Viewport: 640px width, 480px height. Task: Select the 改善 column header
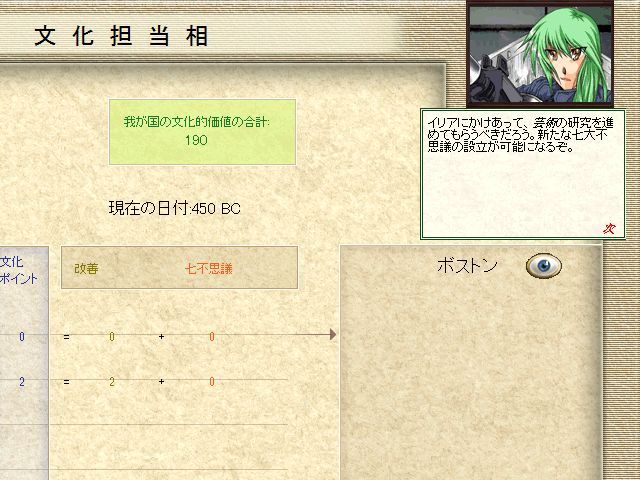[x=86, y=269]
